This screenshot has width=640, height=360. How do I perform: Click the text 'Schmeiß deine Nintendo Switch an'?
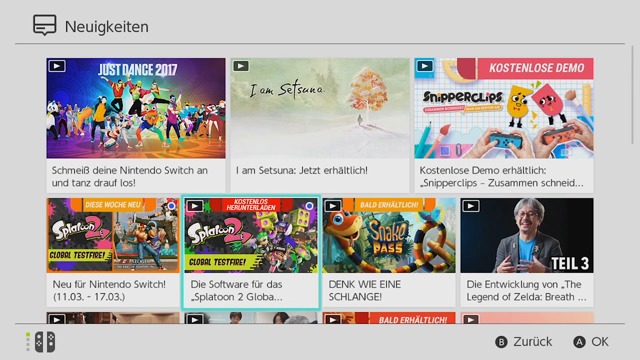click(129, 170)
